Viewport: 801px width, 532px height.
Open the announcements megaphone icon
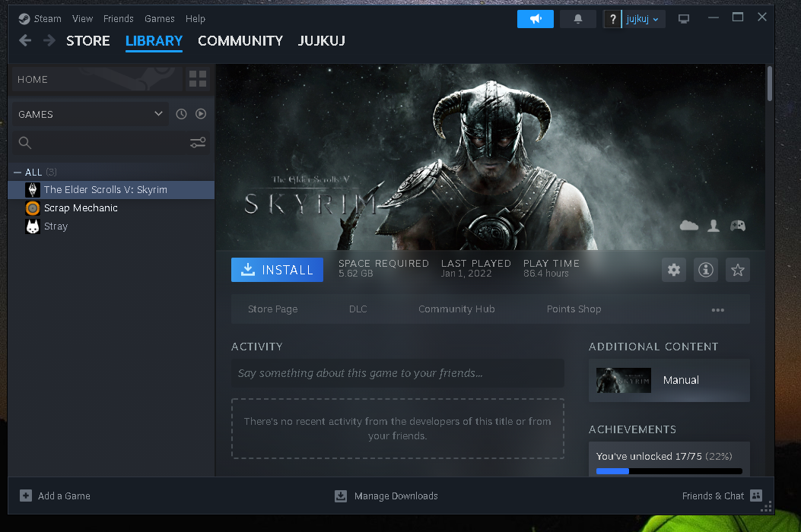tap(535, 19)
